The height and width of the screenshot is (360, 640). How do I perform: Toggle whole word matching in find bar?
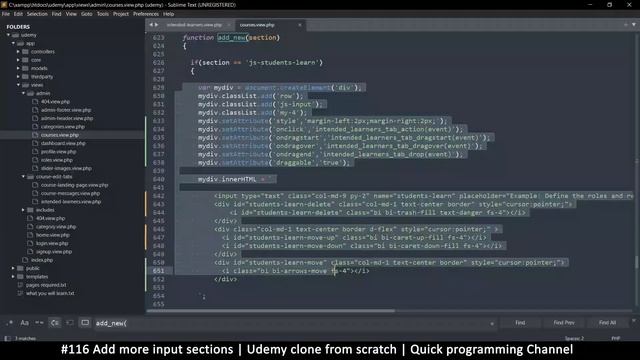click(39, 323)
